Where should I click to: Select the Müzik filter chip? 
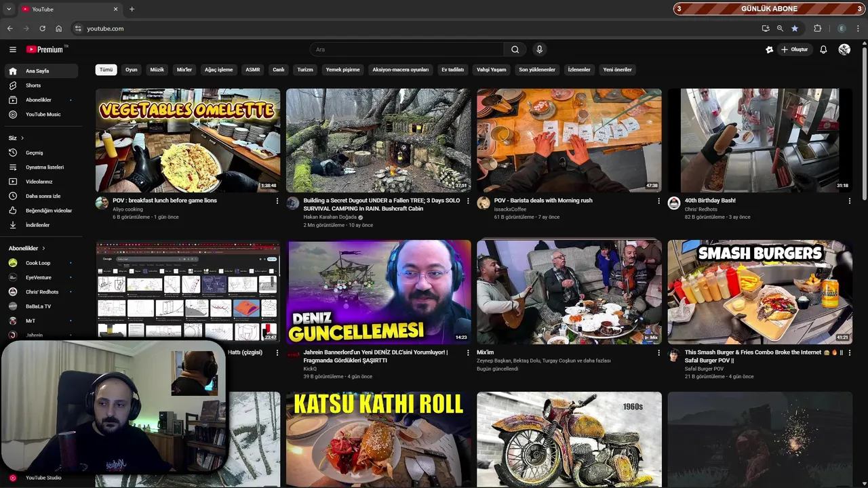pyautogui.click(x=157, y=70)
